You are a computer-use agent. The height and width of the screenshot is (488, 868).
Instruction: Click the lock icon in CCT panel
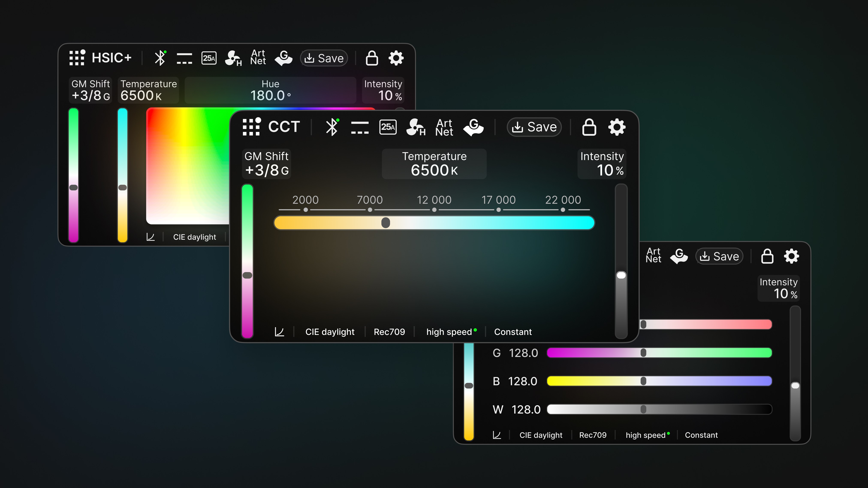coord(589,127)
